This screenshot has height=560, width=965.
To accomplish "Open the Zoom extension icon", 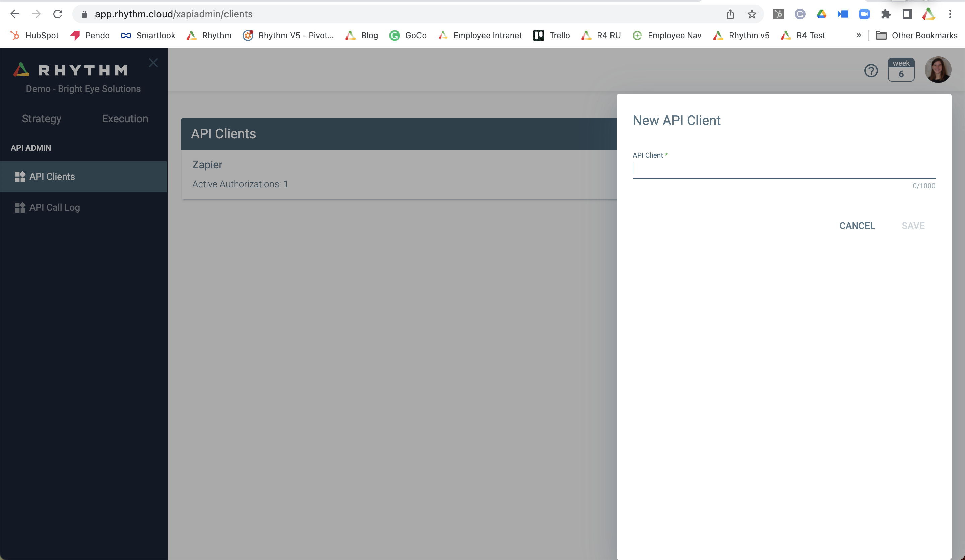I will coord(864,14).
